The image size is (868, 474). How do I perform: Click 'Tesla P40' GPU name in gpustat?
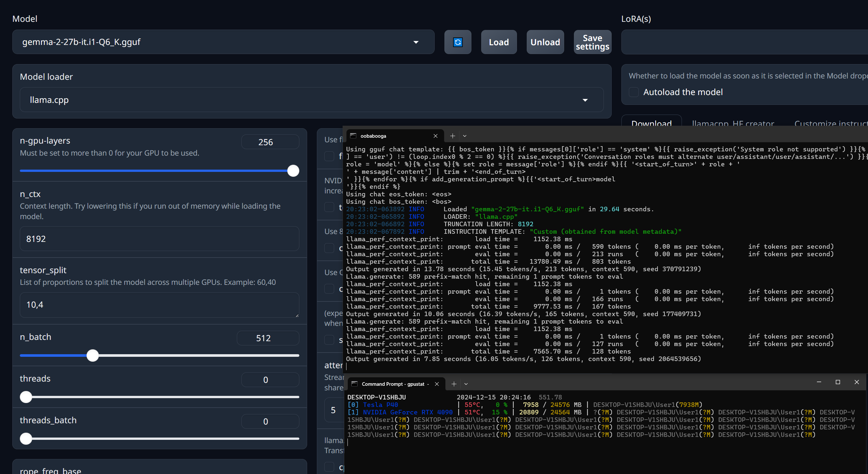coord(380,405)
